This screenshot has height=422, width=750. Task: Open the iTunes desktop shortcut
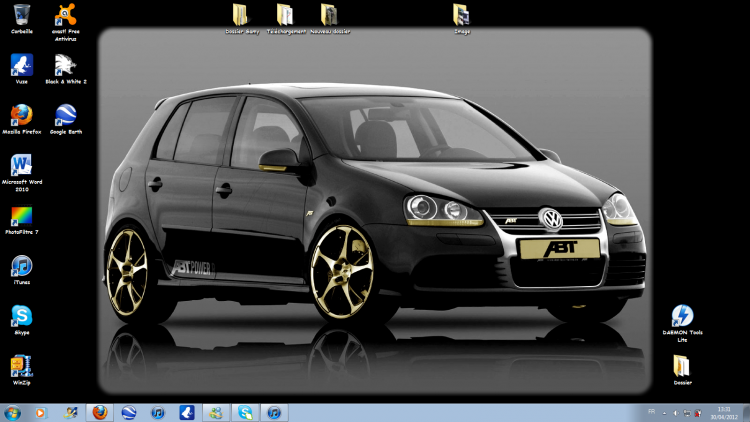(22, 270)
